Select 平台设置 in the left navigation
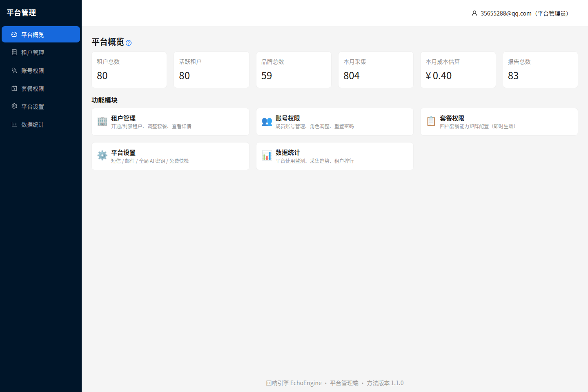This screenshot has height=392, width=588. (41, 107)
